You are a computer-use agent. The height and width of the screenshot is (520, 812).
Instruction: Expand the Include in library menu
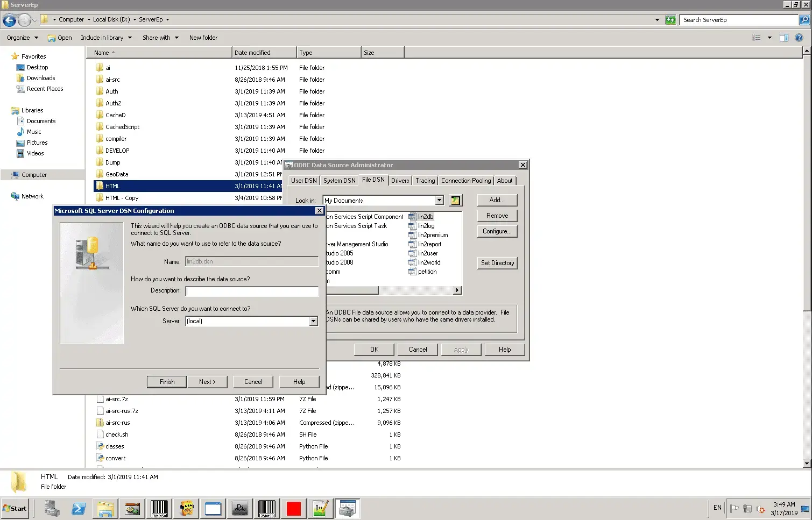click(107, 38)
